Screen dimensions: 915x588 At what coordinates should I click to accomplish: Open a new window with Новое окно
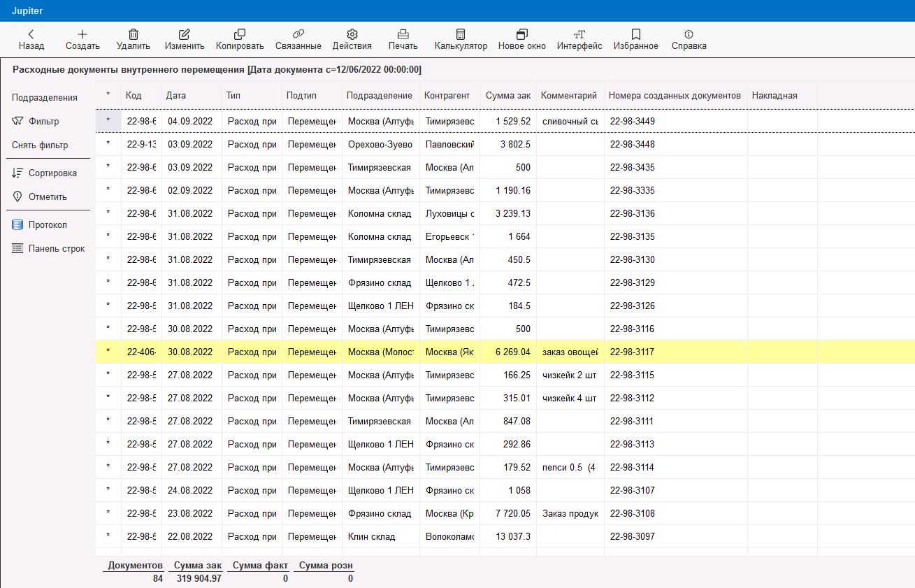(x=522, y=40)
